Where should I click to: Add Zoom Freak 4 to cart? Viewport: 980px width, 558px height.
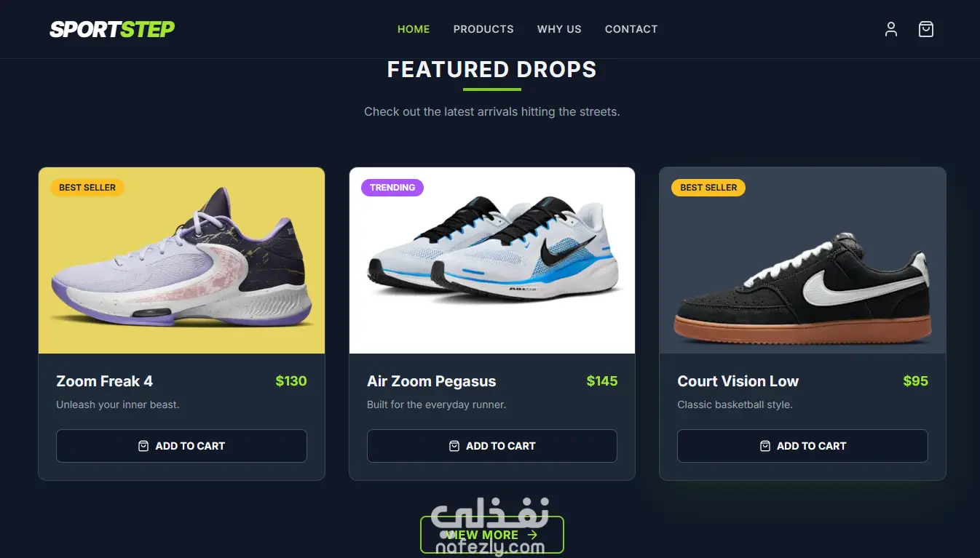point(181,446)
